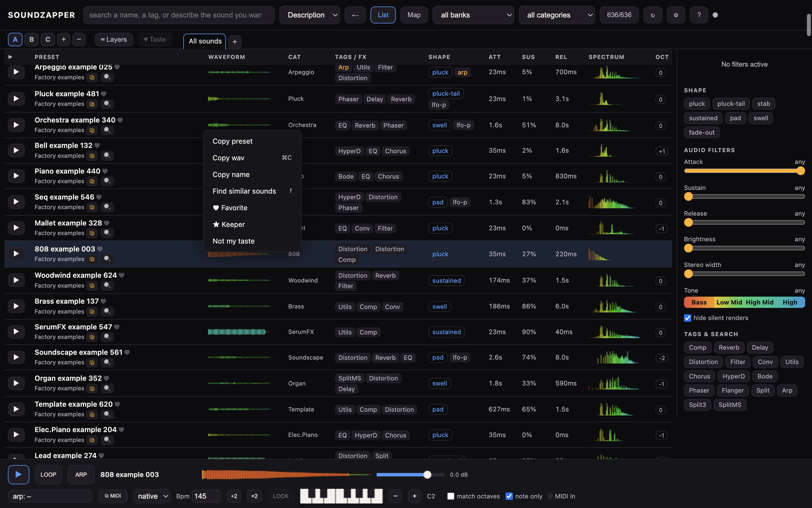Switch to Map view

coord(414,15)
